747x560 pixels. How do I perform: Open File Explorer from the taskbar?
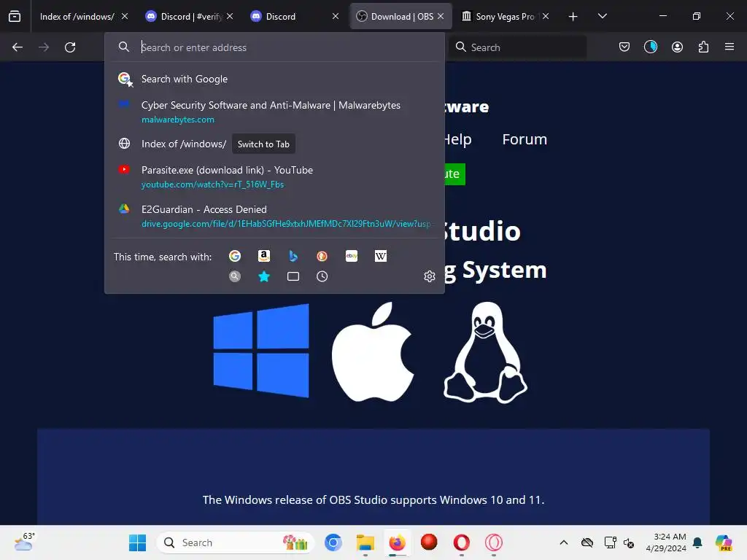pyautogui.click(x=365, y=542)
